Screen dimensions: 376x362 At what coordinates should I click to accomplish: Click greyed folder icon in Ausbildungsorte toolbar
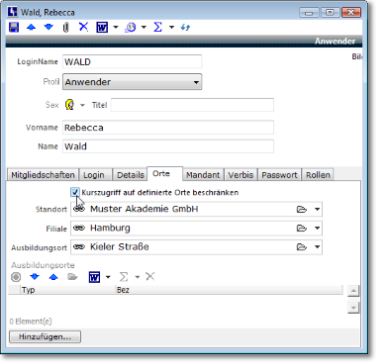[x=72, y=277]
